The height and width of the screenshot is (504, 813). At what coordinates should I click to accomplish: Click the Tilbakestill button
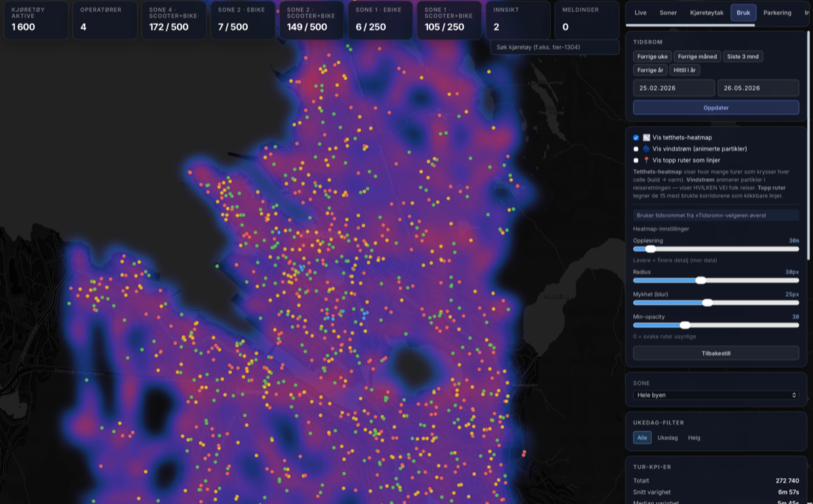[716, 353]
